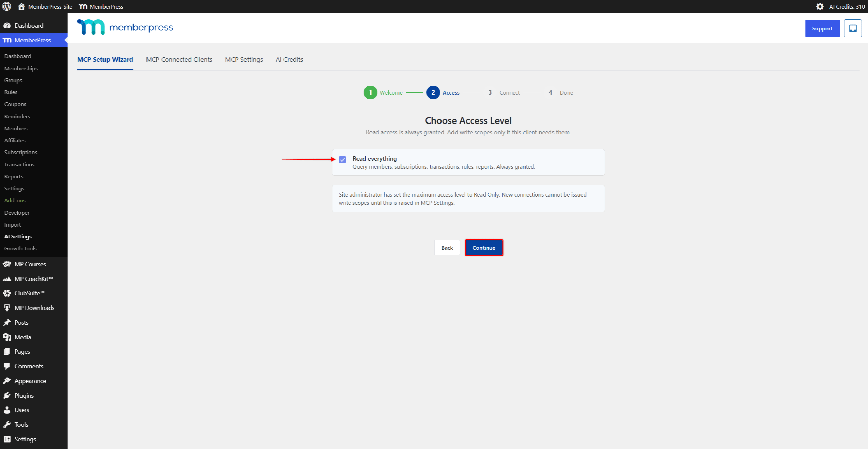This screenshot has height=449, width=868.
Task: Click the MemberPress sidebar menu icon
Action: (7, 40)
